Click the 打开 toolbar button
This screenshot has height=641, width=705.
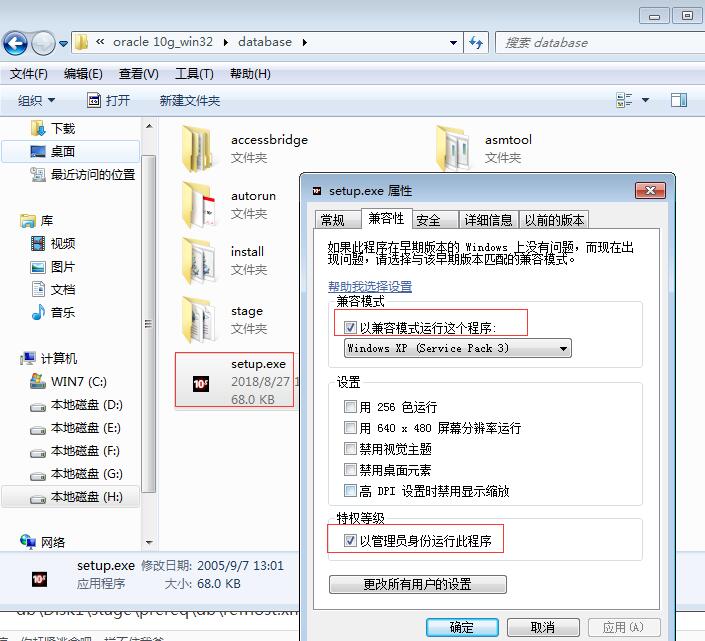(x=108, y=100)
